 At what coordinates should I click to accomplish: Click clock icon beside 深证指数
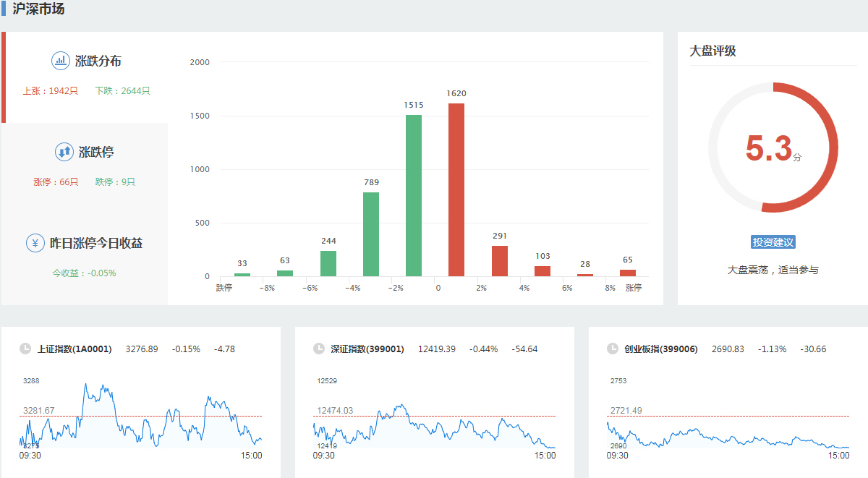click(x=319, y=349)
